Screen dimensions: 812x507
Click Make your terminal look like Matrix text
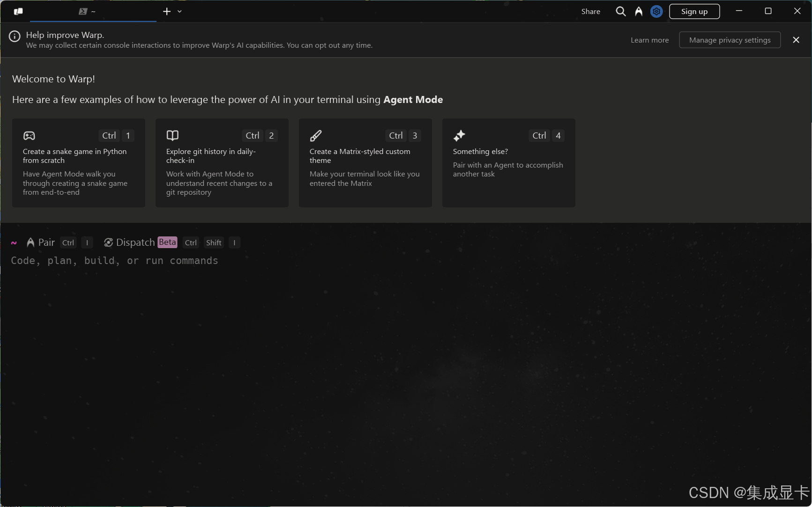[x=365, y=179]
